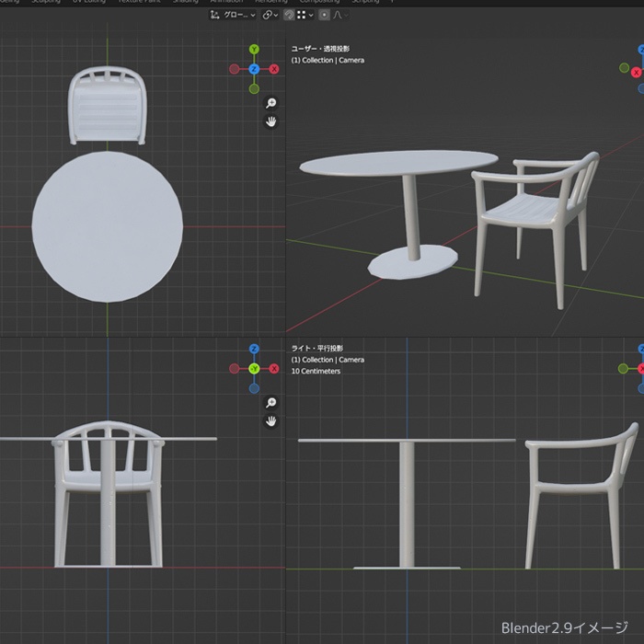Click dim green negative Y in top-left gizmo

point(254,88)
